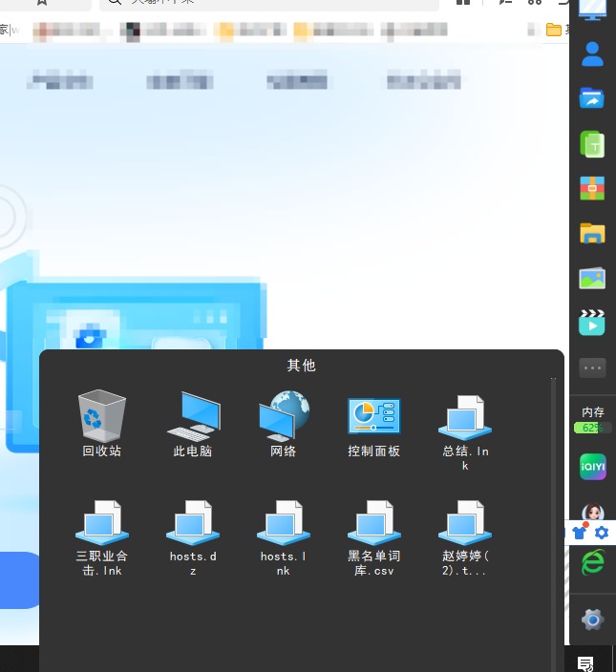Viewport: 616px width, 672px height.
Task: Open the pictures gallery sidebar icon
Action: click(x=592, y=278)
